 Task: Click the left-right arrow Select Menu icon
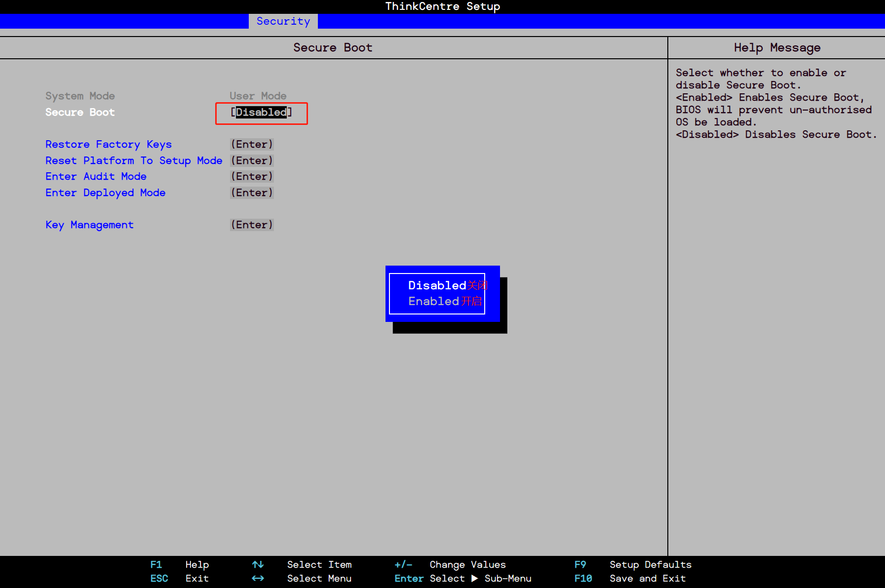coord(258,578)
